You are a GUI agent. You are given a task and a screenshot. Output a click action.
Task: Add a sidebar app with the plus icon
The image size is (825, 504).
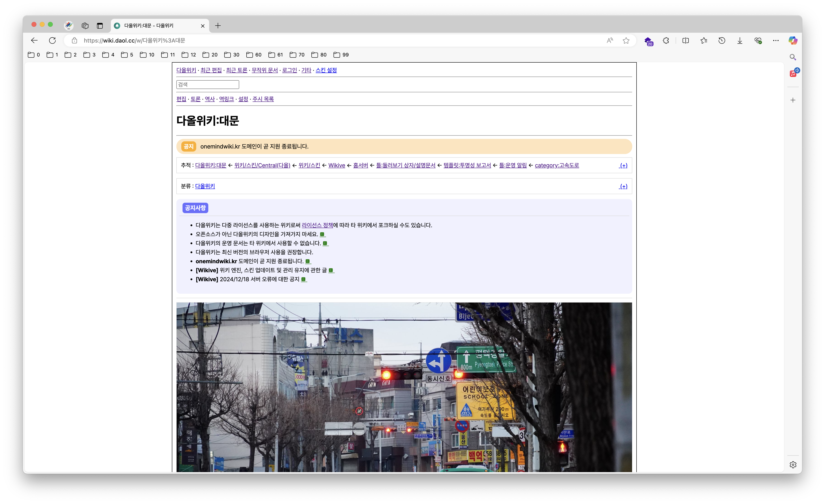point(793,100)
